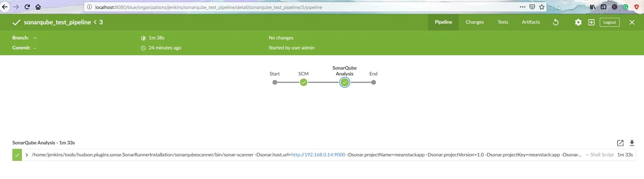Click the site information icon in address bar
The image size is (644, 179).
click(x=89, y=7)
